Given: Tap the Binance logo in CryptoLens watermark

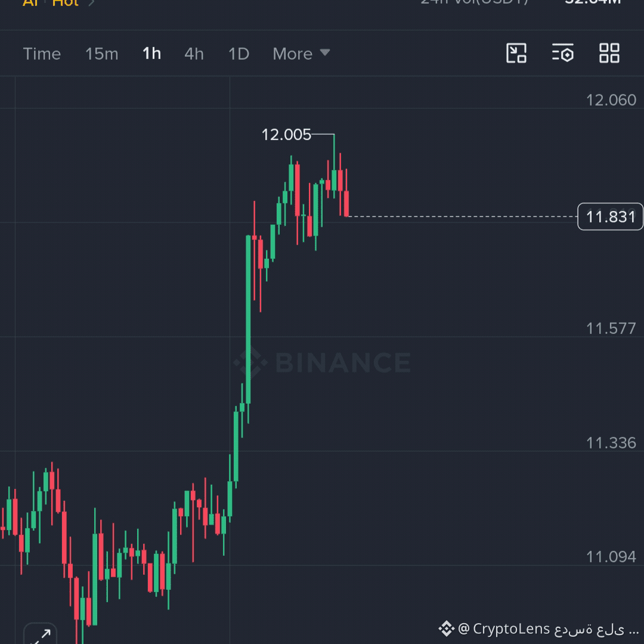Looking at the screenshot, I should 447,628.
